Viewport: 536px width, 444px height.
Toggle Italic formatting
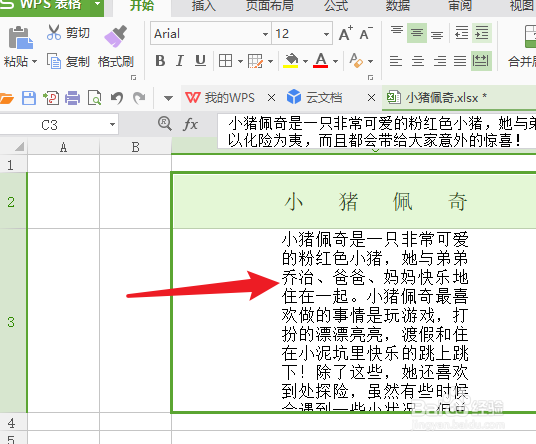(x=180, y=61)
